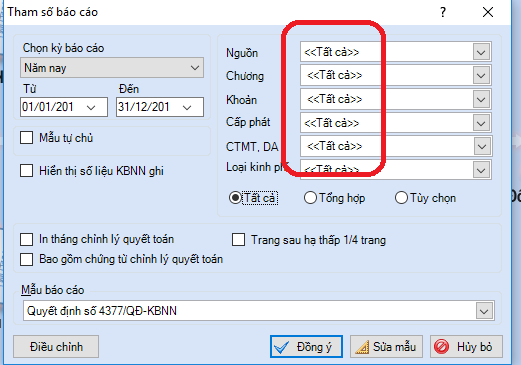Check Bao gồm chứng từ chỉnh lý quyết toán

click(x=27, y=259)
